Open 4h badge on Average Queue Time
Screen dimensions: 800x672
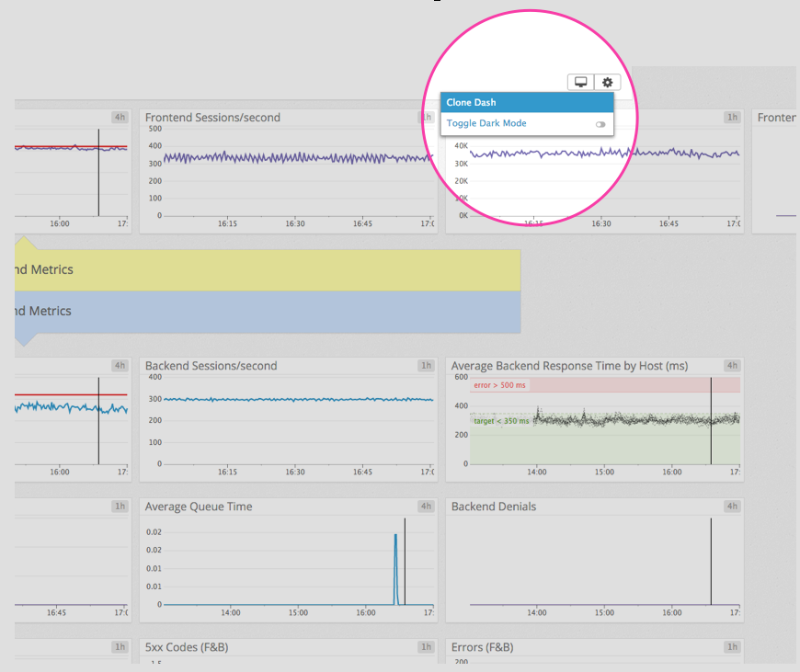[x=426, y=507]
